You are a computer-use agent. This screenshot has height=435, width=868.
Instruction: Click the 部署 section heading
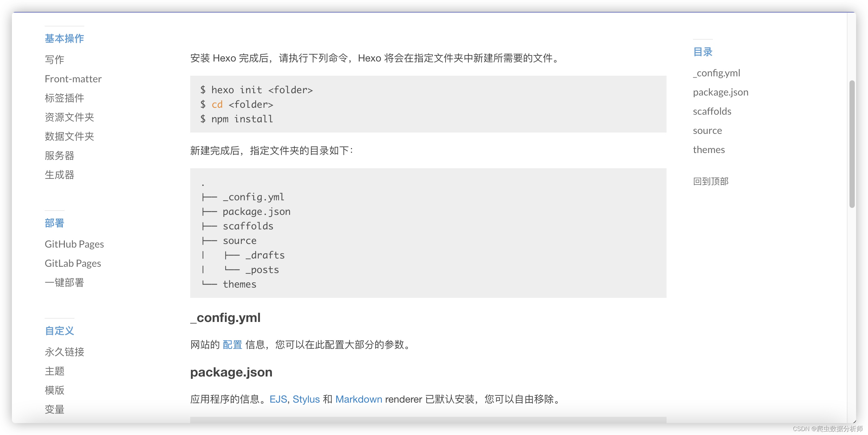click(x=54, y=223)
